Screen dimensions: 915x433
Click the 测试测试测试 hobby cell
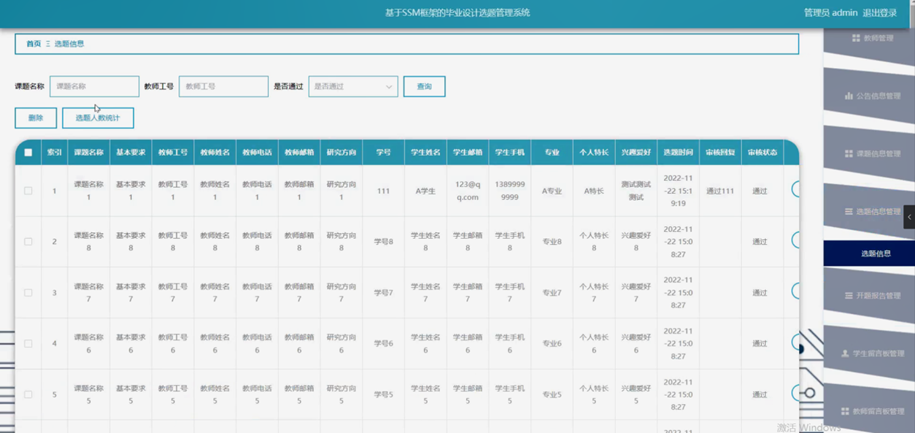[x=636, y=191]
